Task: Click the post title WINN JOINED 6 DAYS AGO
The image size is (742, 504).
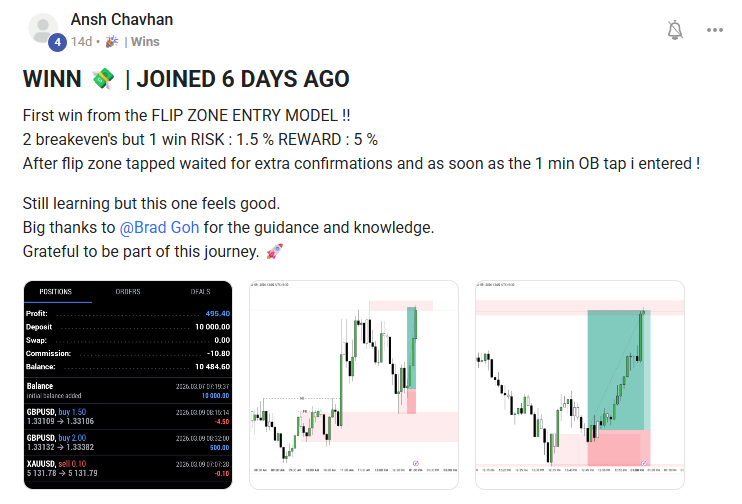Action: (186, 79)
